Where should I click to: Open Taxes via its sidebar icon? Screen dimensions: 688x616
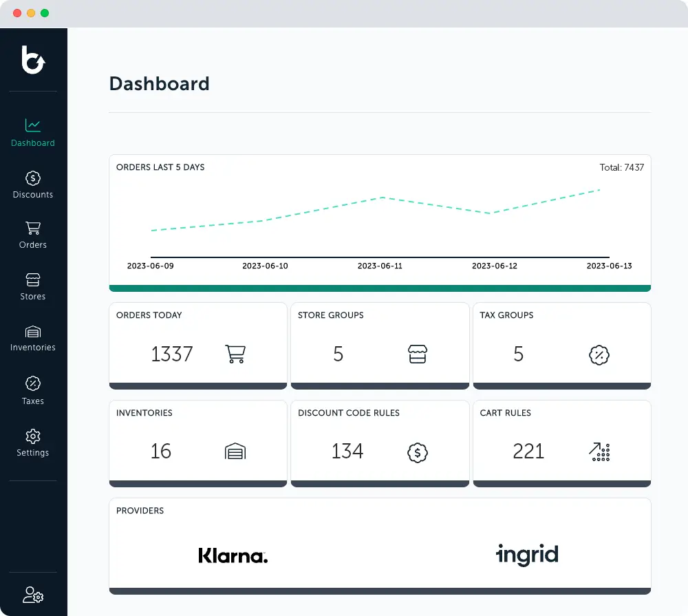(32, 383)
